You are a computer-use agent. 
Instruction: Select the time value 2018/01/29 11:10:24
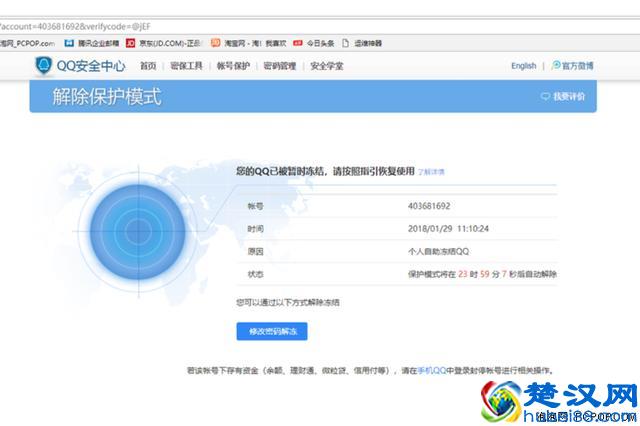[x=448, y=229]
